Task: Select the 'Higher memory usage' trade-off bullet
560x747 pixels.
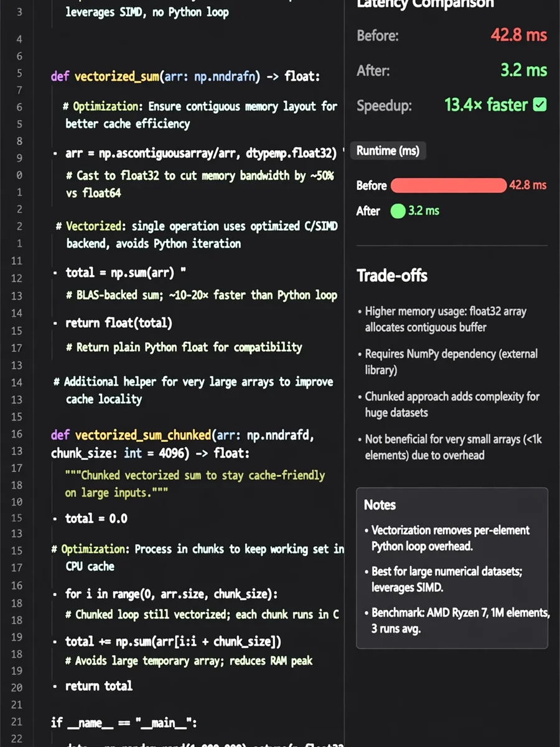Action: click(x=442, y=319)
